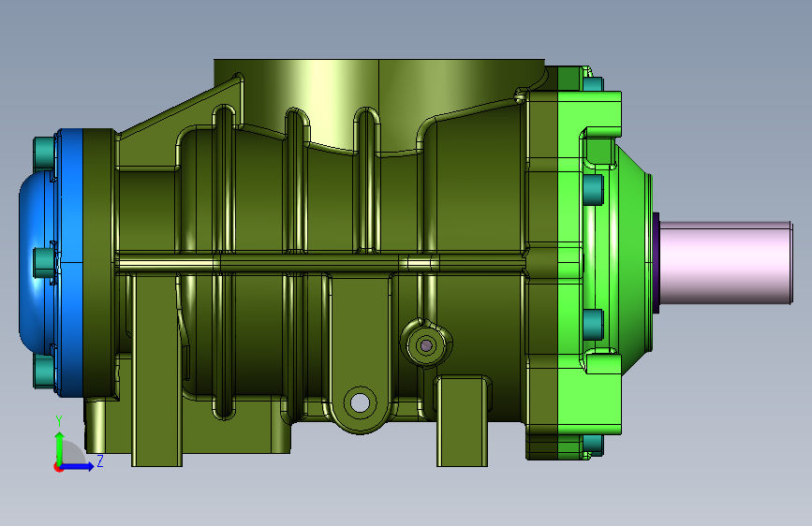Select the teal bolt at top of blue cap
Viewport: 812px width, 526px height.
click(45, 152)
